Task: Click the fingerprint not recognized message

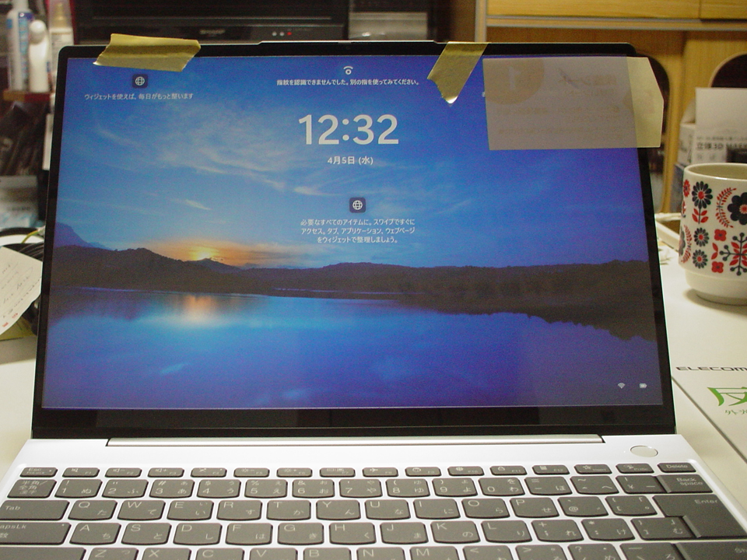Action: click(x=348, y=82)
